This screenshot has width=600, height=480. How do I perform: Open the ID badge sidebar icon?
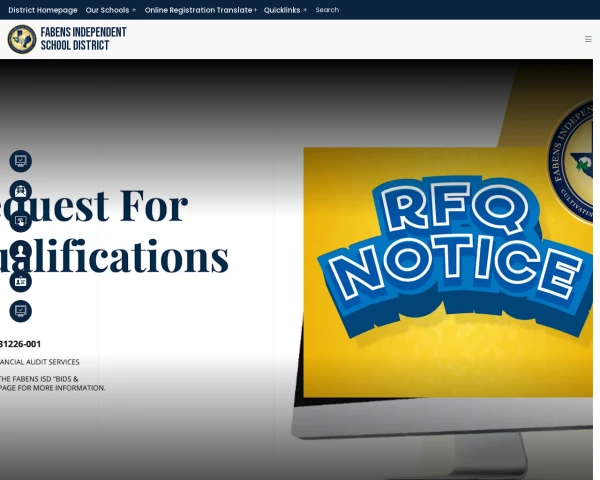pyautogui.click(x=21, y=281)
